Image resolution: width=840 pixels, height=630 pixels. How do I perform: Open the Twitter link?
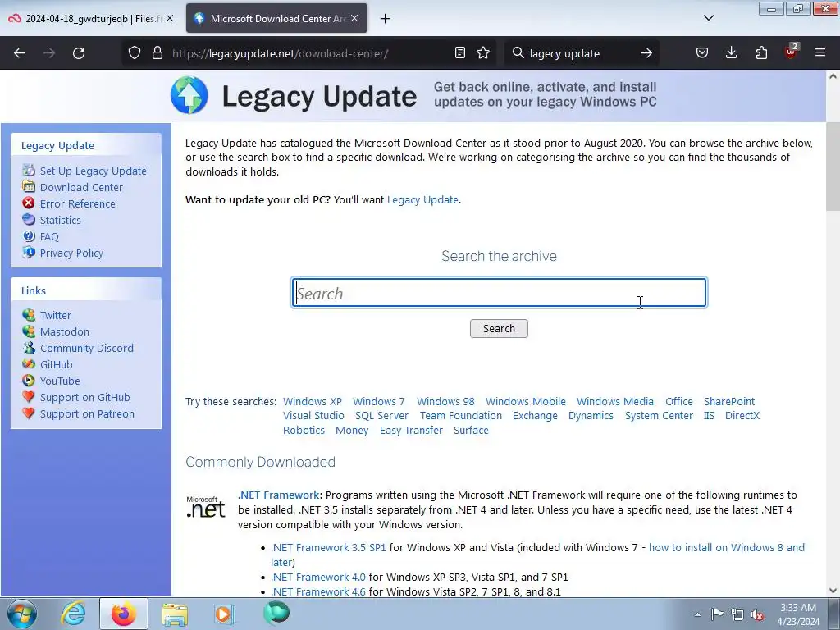point(56,315)
